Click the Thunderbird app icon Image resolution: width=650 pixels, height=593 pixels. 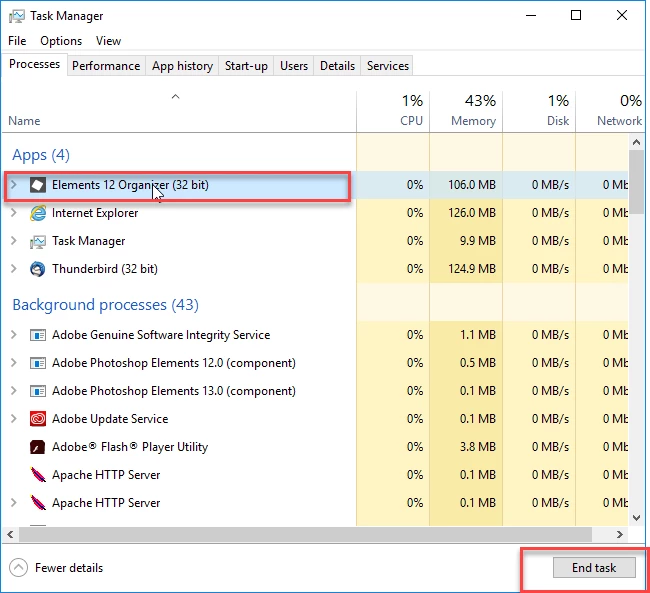pyautogui.click(x=38, y=269)
